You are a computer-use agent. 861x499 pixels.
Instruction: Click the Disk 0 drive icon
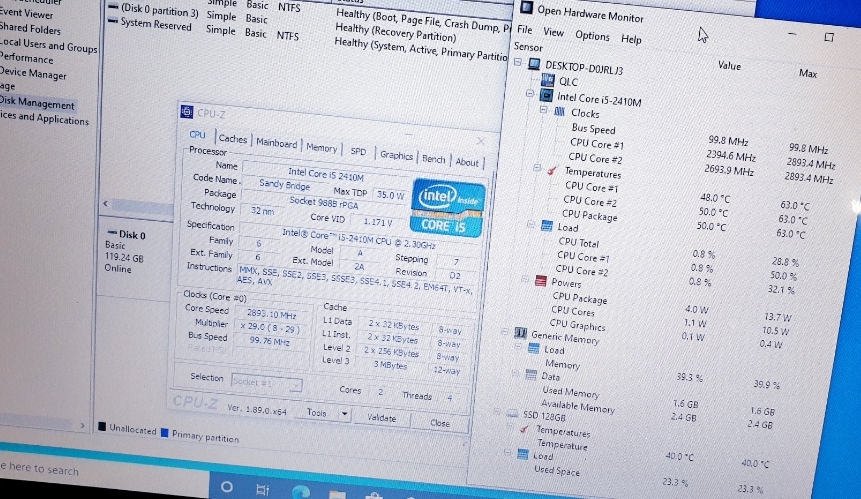point(112,233)
